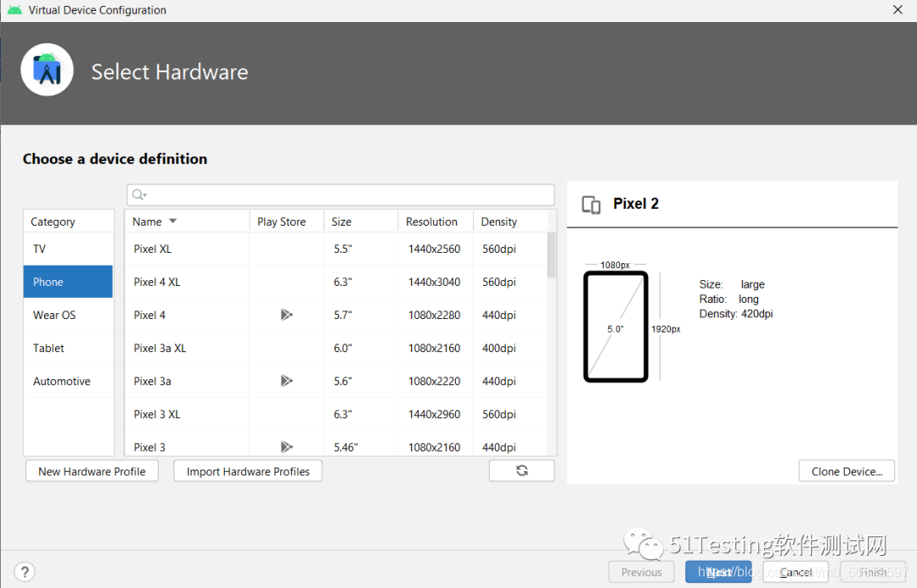This screenshot has width=917, height=588.
Task: Click the 1080x2280 resolution cell
Action: tap(434, 315)
